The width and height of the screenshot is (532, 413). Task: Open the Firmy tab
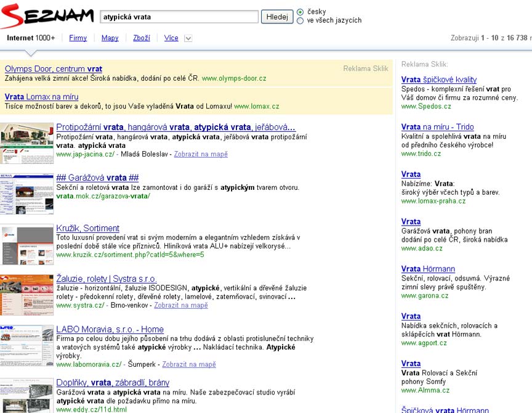[78, 38]
